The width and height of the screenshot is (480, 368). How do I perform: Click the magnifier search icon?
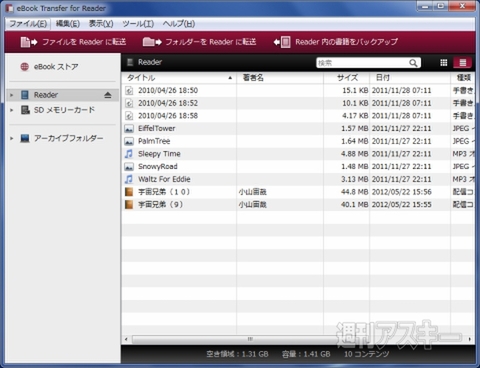pyautogui.click(x=413, y=63)
